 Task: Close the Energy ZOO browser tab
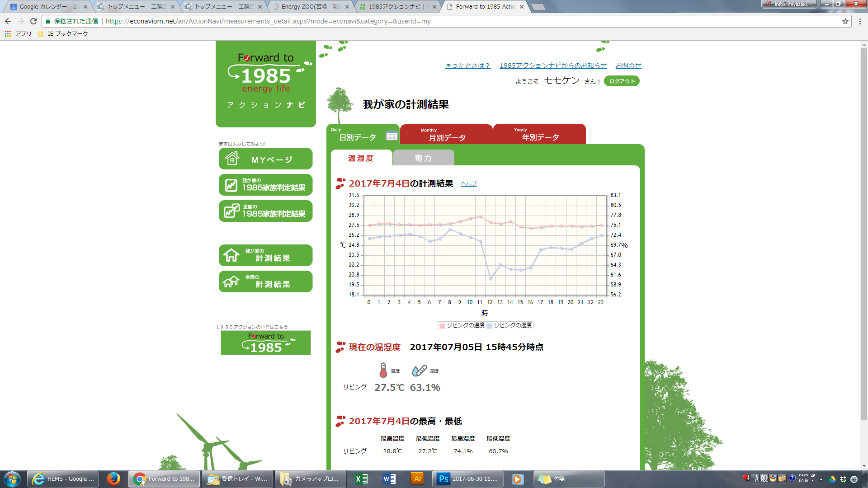tap(347, 7)
